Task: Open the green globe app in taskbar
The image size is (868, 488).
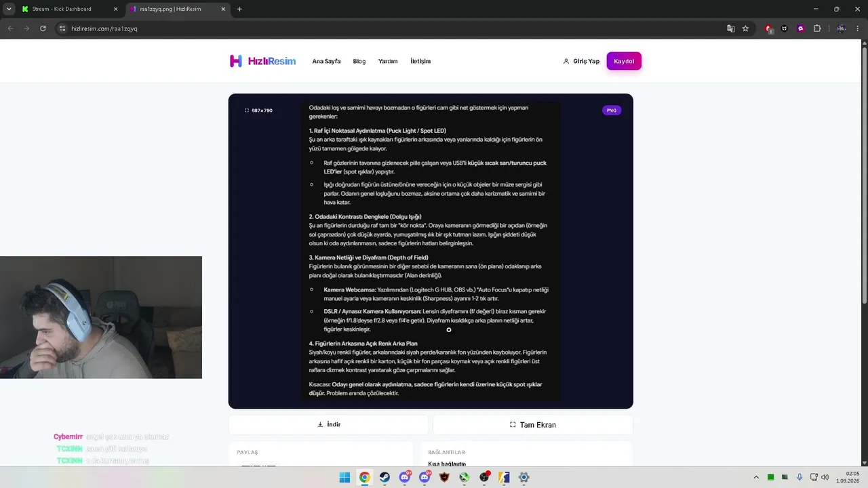Action: (465, 477)
